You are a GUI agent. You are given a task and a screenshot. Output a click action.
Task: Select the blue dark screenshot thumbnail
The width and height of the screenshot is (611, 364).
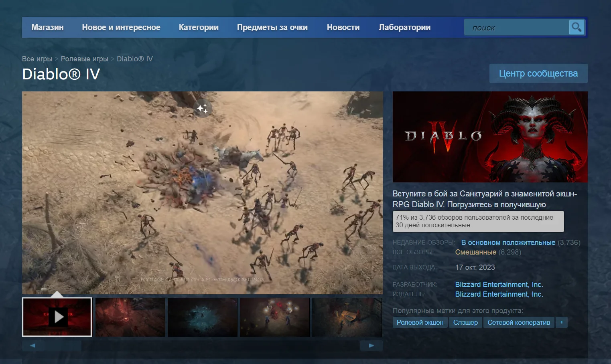(x=202, y=317)
